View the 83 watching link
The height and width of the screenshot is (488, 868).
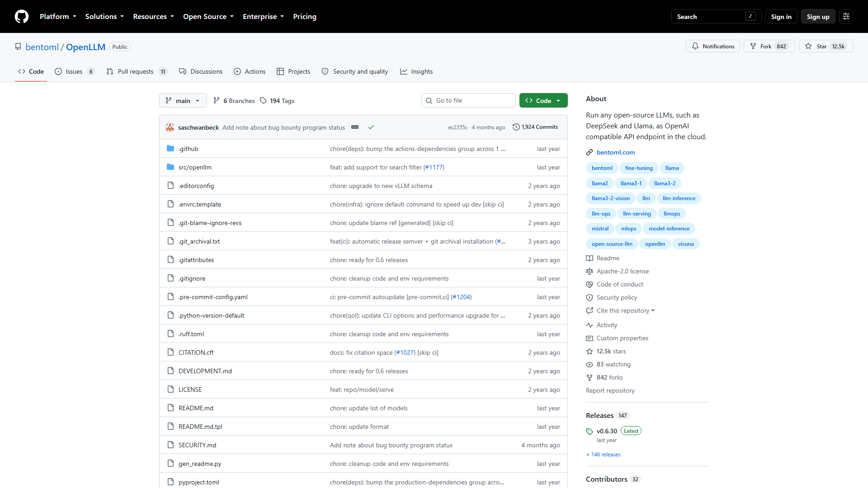coord(609,365)
